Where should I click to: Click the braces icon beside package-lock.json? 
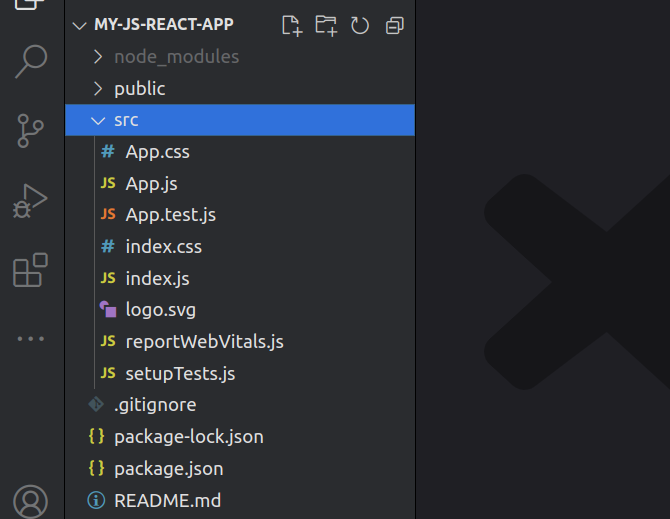(96, 436)
